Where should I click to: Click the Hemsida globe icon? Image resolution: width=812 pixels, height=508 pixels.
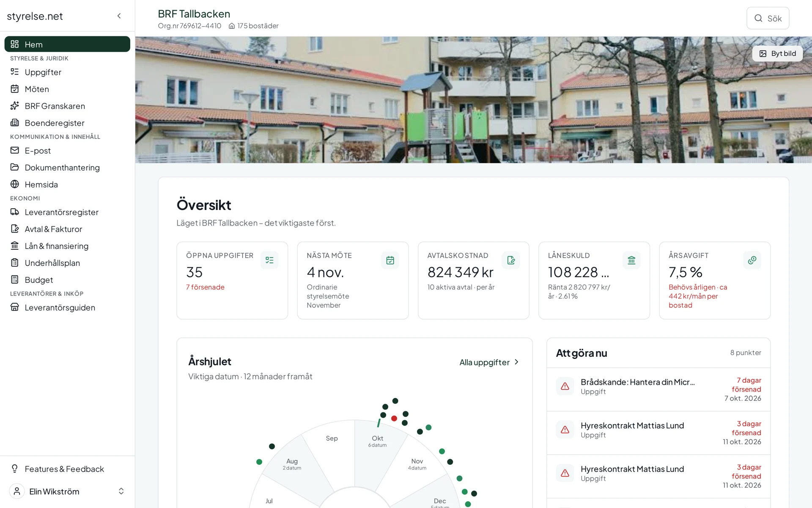(x=15, y=184)
